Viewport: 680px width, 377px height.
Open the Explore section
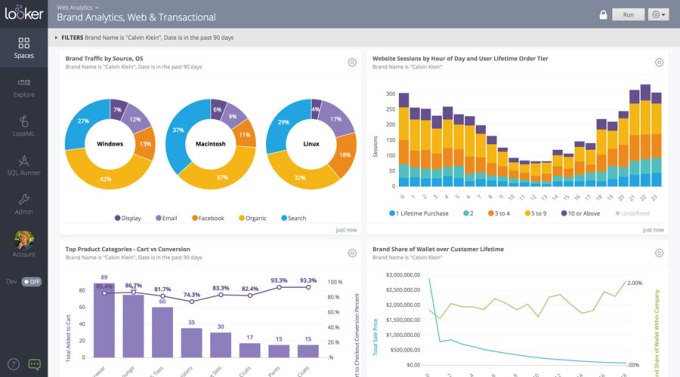click(24, 88)
